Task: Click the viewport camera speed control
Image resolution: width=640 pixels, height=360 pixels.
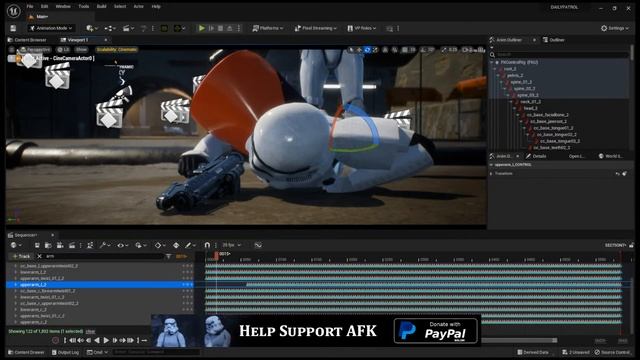Action: pyautogui.click(x=467, y=50)
